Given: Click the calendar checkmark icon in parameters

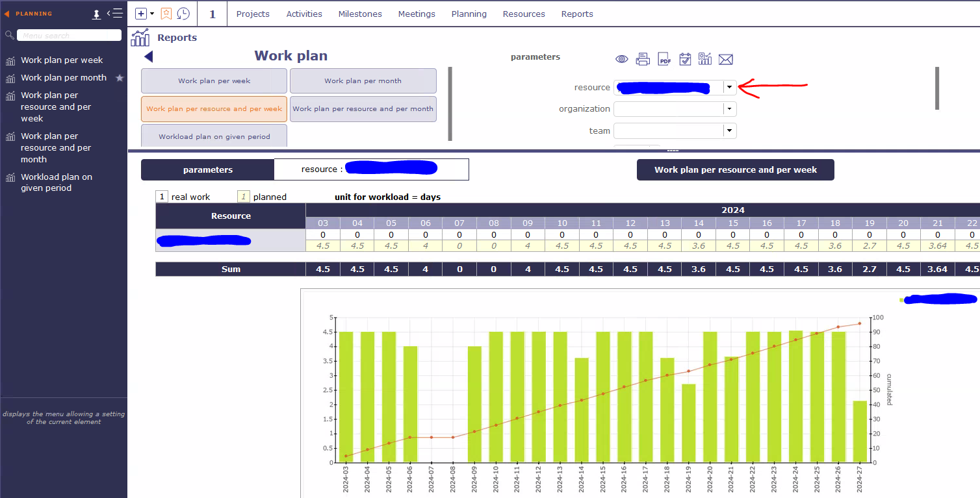Looking at the screenshot, I should (685, 60).
